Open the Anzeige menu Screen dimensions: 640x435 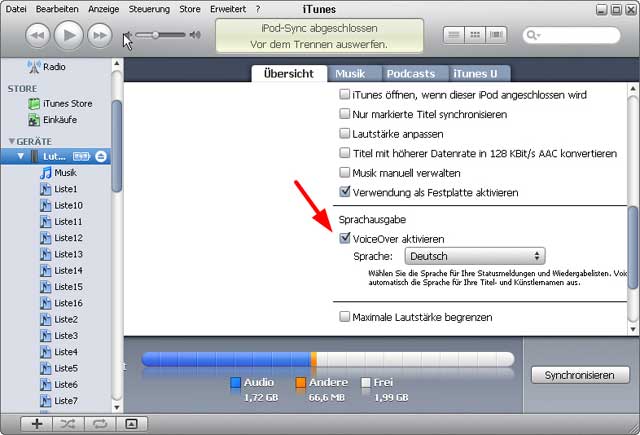coord(103,9)
